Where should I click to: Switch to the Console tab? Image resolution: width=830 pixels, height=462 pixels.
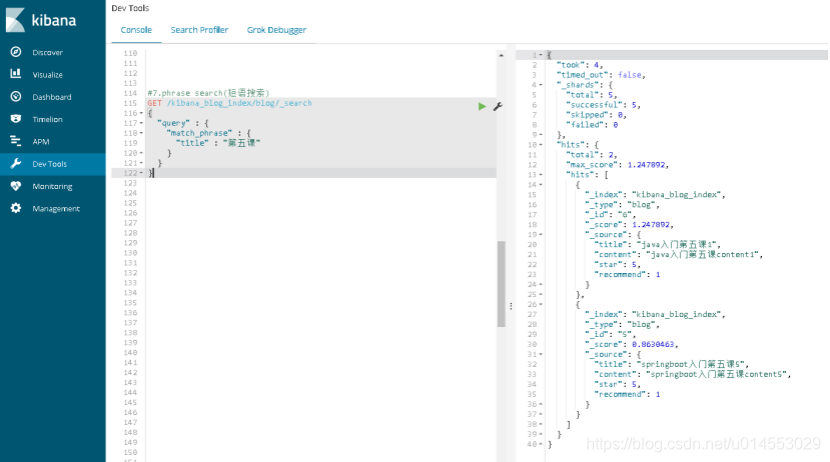(136, 30)
